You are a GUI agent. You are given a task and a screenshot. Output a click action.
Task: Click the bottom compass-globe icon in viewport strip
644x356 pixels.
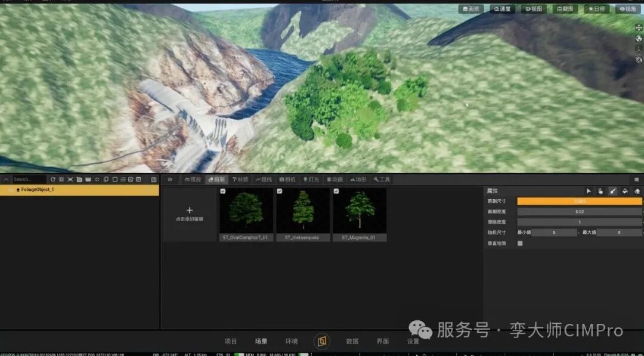click(x=639, y=60)
